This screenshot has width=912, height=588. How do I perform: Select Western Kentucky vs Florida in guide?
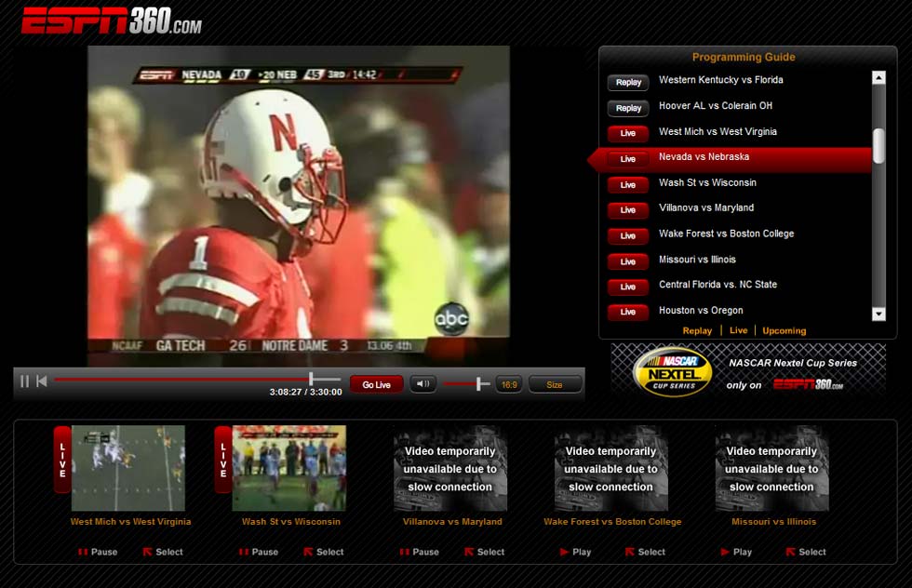pyautogui.click(x=720, y=80)
